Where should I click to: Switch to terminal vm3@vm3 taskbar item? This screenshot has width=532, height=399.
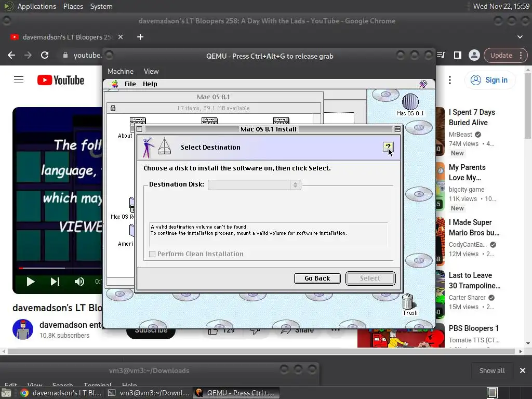click(149, 393)
